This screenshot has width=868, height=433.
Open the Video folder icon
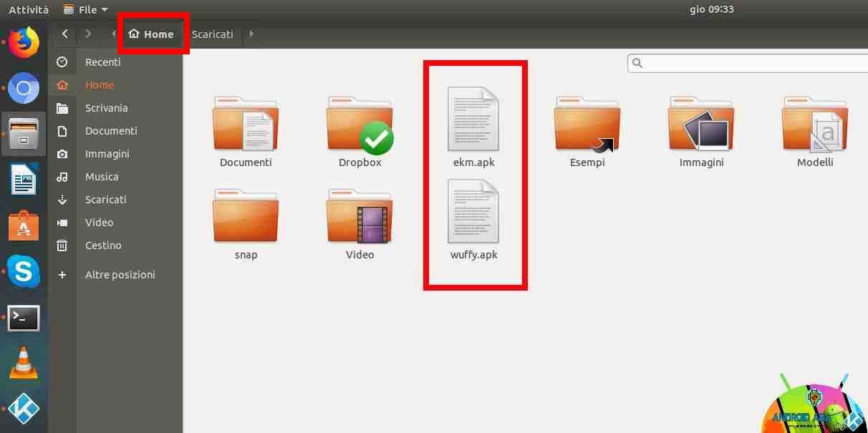pyautogui.click(x=360, y=216)
